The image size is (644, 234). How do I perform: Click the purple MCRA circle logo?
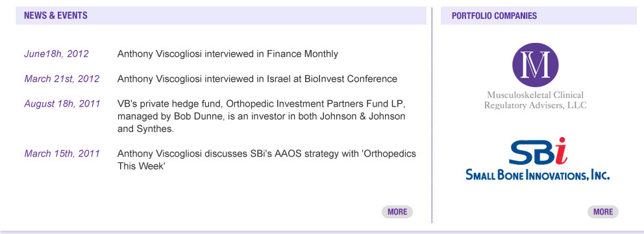pos(535,65)
